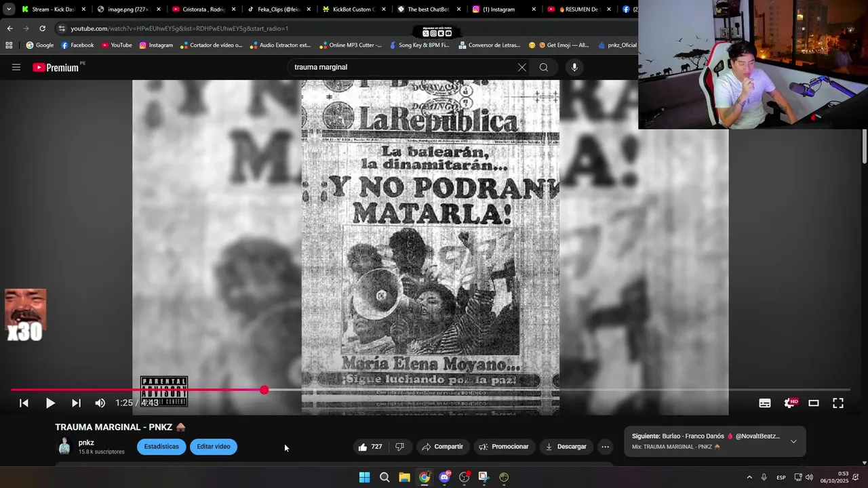Go to YouTube Premium home logo
Viewport: 868px width, 488px height.
[56, 67]
